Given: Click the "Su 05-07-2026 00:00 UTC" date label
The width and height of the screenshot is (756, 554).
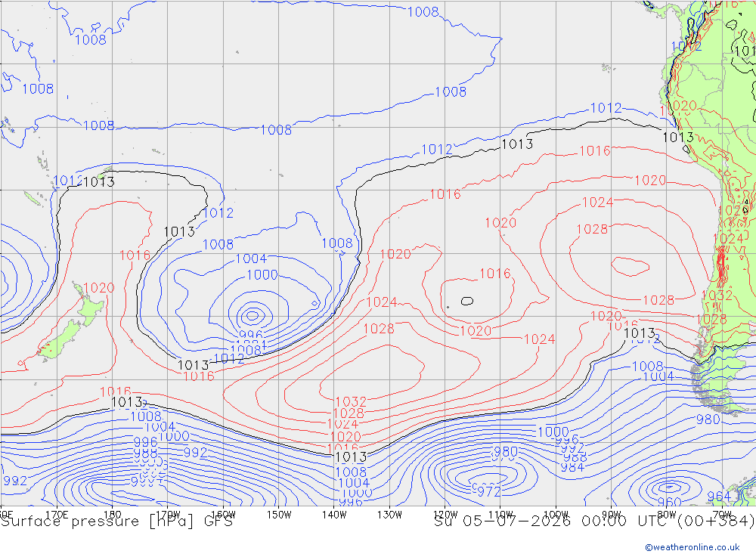Looking at the screenshot, I should coord(553,522).
